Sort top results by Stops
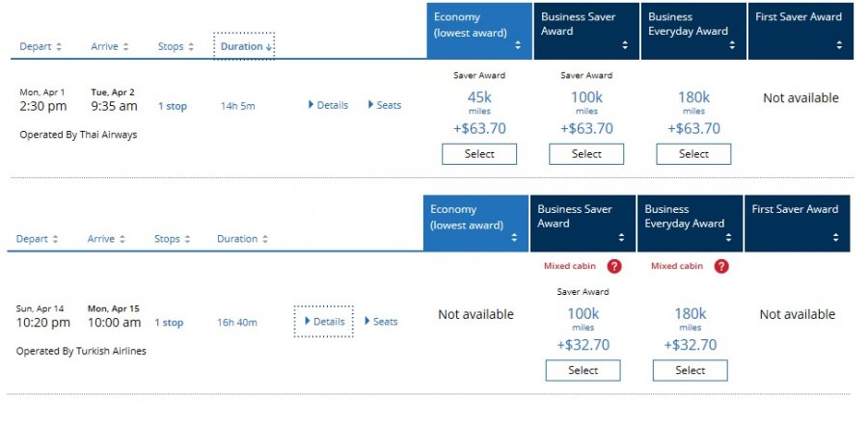Viewport: 868px width, 423px height. pos(176,46)
